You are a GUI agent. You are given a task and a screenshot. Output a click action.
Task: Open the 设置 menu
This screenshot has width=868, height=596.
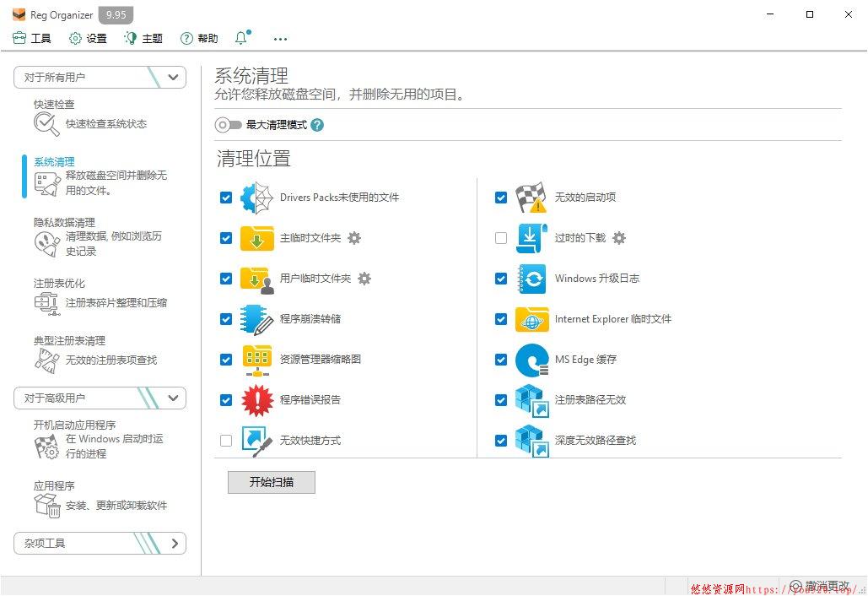[x=88, y=38]
